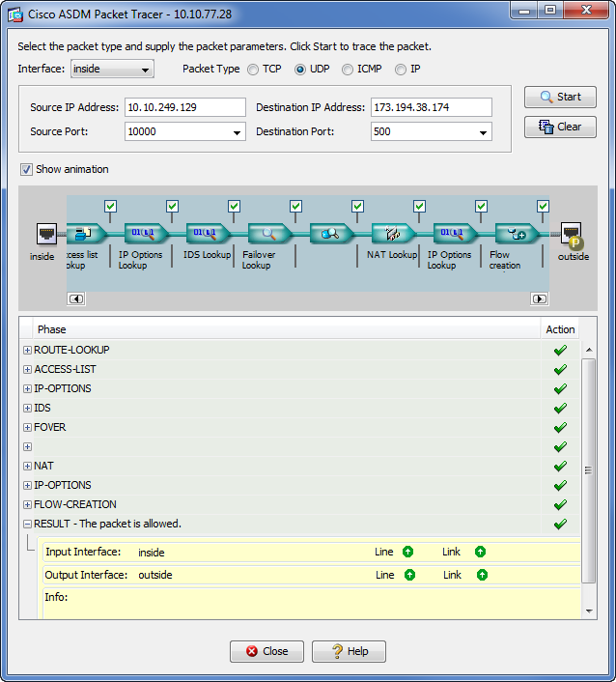The height and width of the screenshot is (682, 616).
Task: Expand the FLOW-CREATION phase
Action: coord(27,504)
